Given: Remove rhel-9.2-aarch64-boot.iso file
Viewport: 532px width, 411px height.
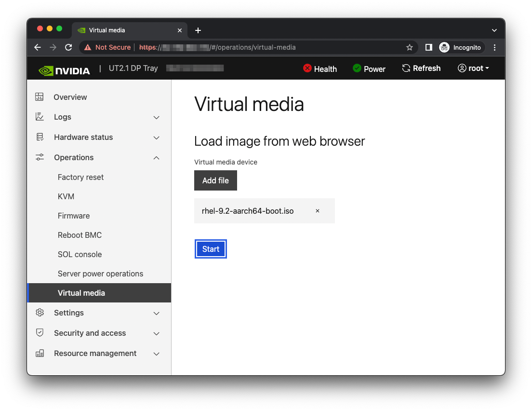Looking at the screenshot, I should pos(318,211).
